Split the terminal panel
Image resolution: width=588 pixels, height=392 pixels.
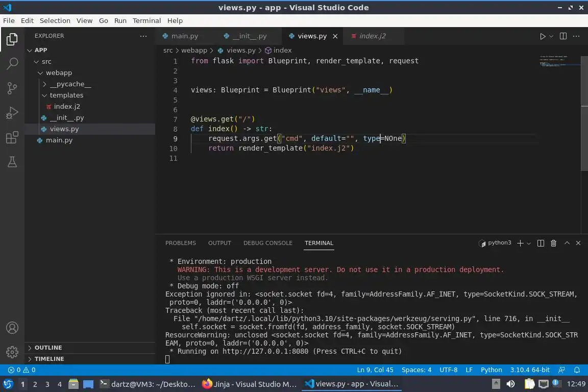541,243
